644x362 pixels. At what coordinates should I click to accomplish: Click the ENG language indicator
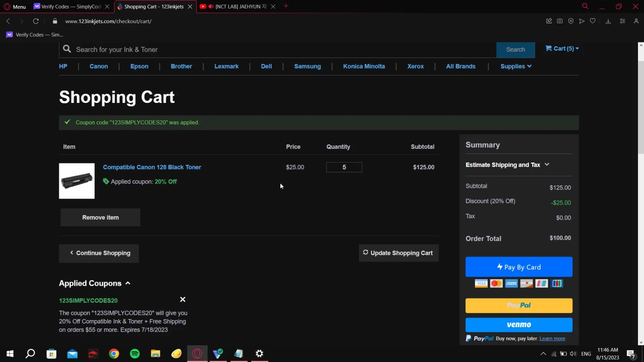tap(586, 354)
